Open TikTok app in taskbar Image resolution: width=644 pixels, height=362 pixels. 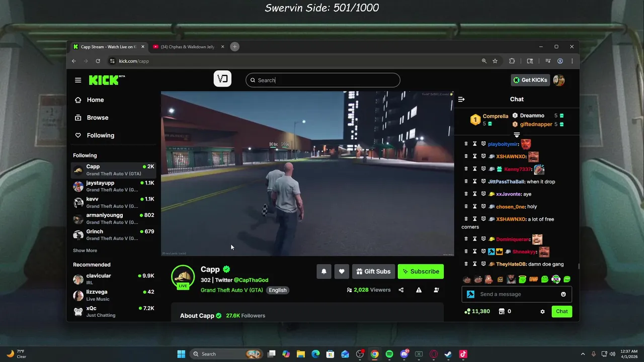click(463, 354)
